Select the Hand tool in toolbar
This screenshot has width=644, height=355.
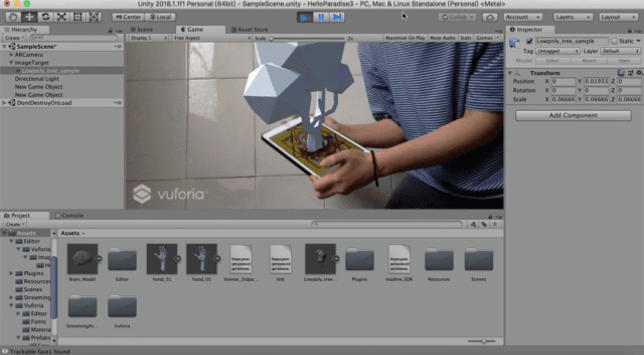(x=13, y=17)
